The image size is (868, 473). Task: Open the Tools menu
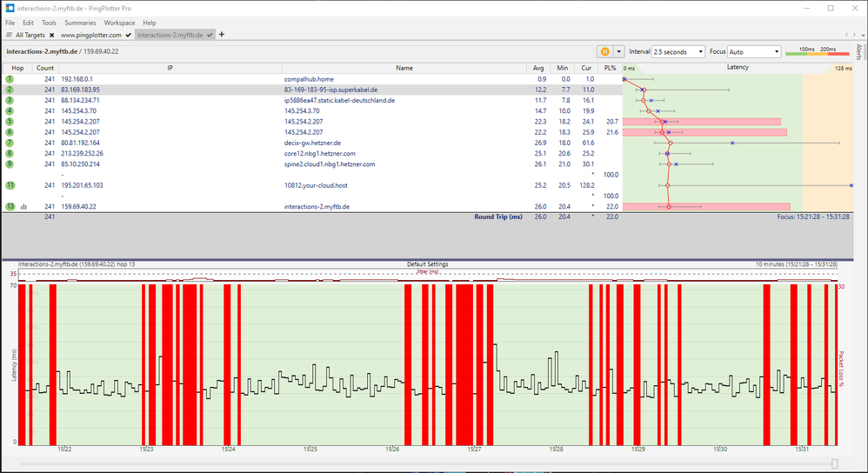50,23
